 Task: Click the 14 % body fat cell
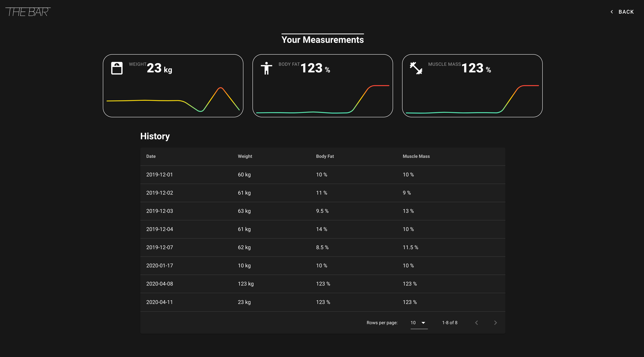[321, 229]
